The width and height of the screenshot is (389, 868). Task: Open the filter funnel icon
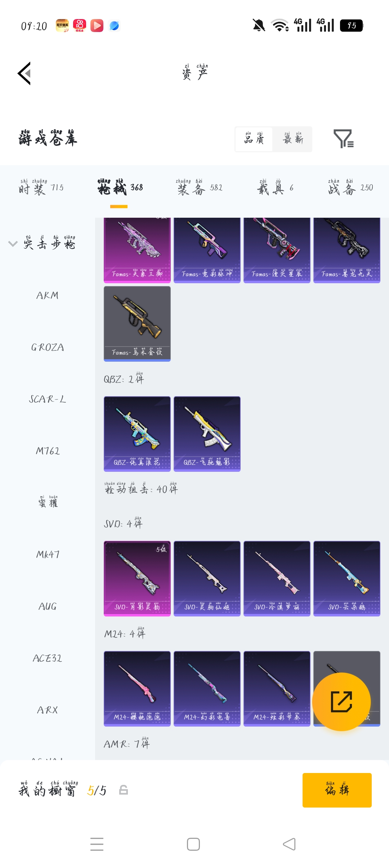click(344, 139)
